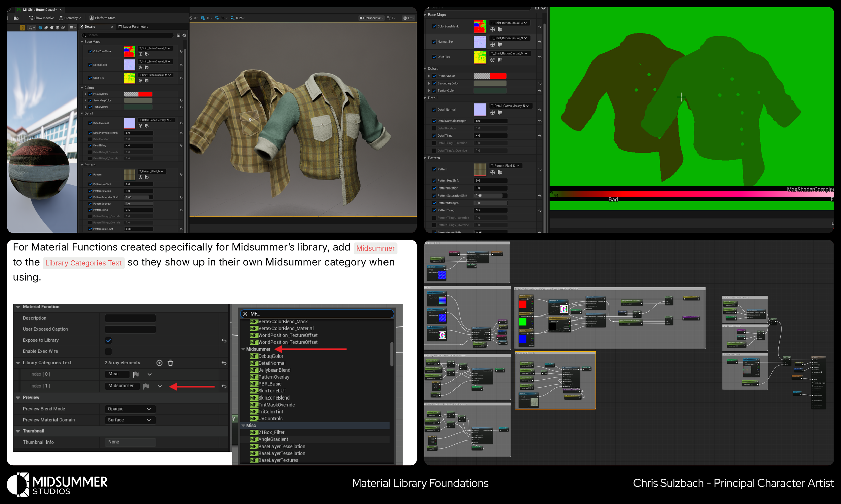841x504 pixels.
Task: Select the cube preview mesh icon
Action: 58,28
